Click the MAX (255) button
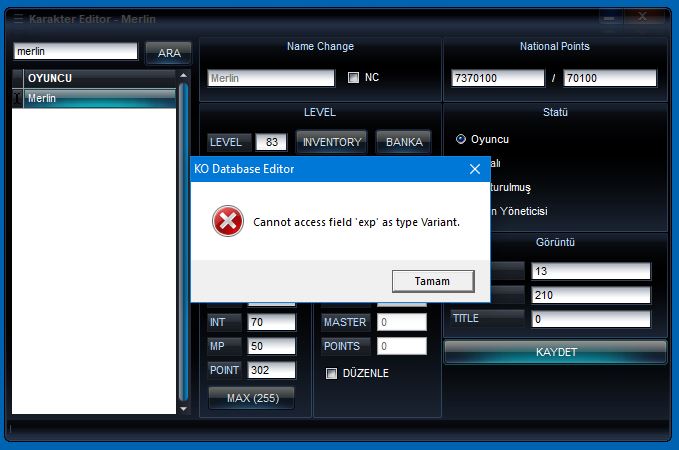This screenshot has width=679, height=450. [252, 398]
